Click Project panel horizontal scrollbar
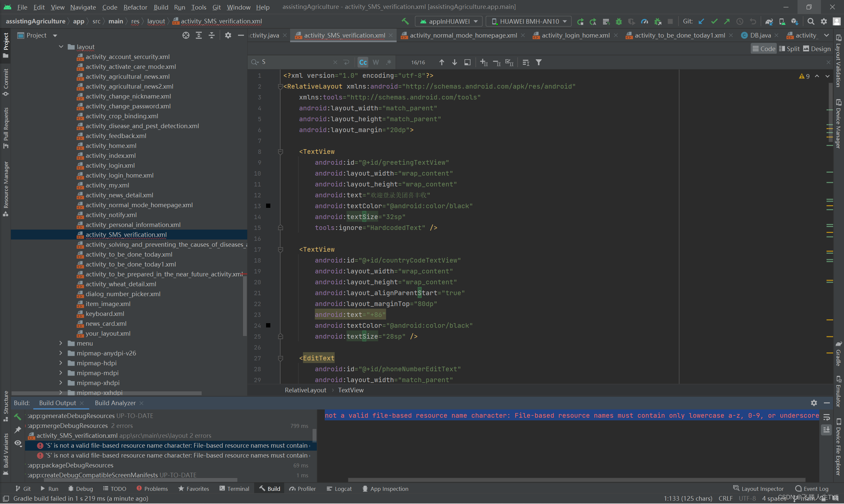This screenshot has width=844, height=504. tap(106, 393)
